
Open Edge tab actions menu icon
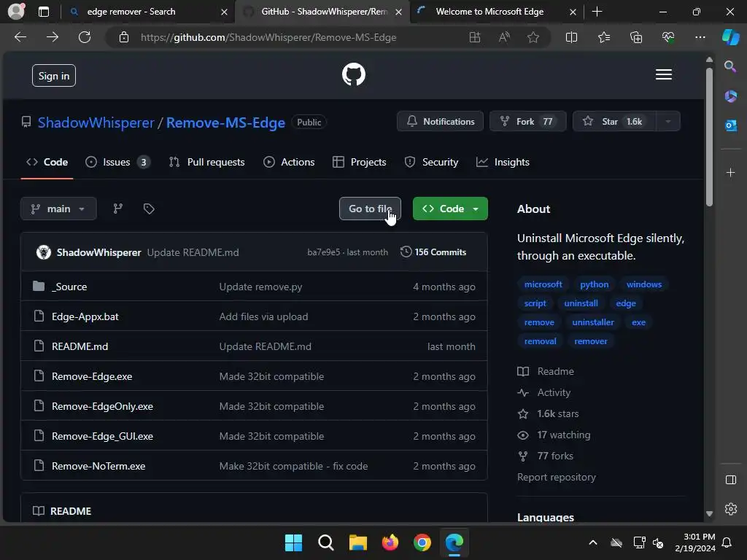pos(43,12)
